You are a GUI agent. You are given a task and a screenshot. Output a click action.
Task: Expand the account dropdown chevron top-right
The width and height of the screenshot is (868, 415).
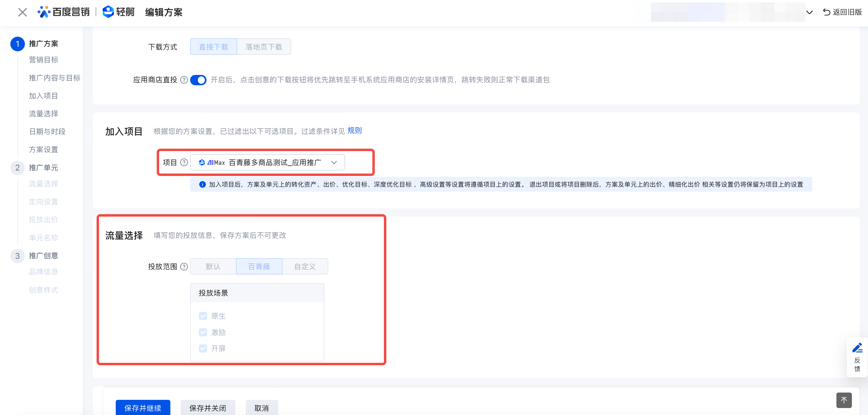coord(809,12)
